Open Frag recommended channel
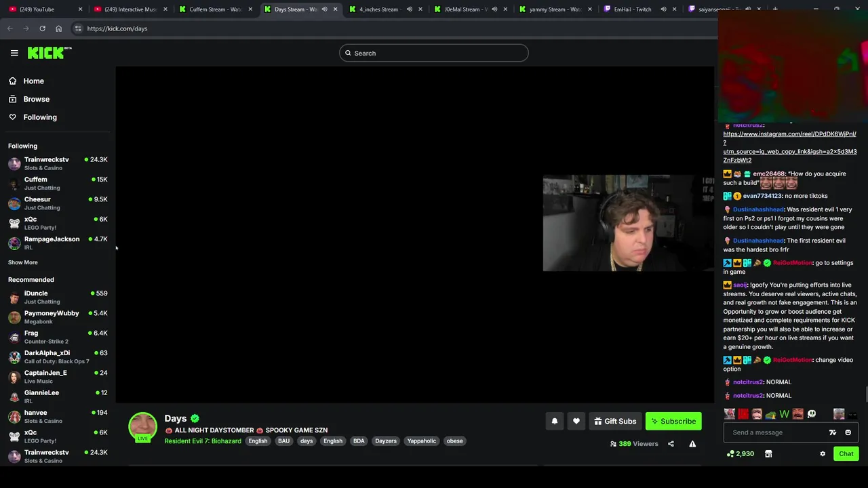 coord(58,337)
